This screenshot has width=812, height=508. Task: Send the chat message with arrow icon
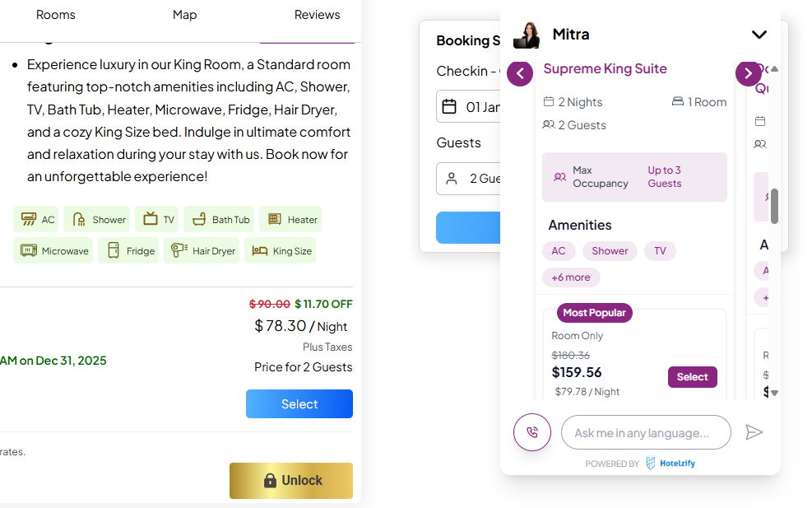click(754, 432)
